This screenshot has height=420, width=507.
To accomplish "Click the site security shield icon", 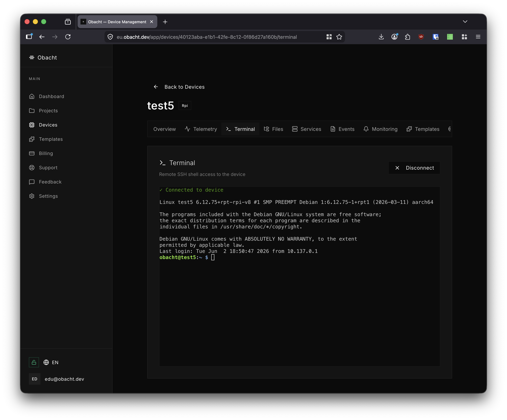I will pos(110,37).
